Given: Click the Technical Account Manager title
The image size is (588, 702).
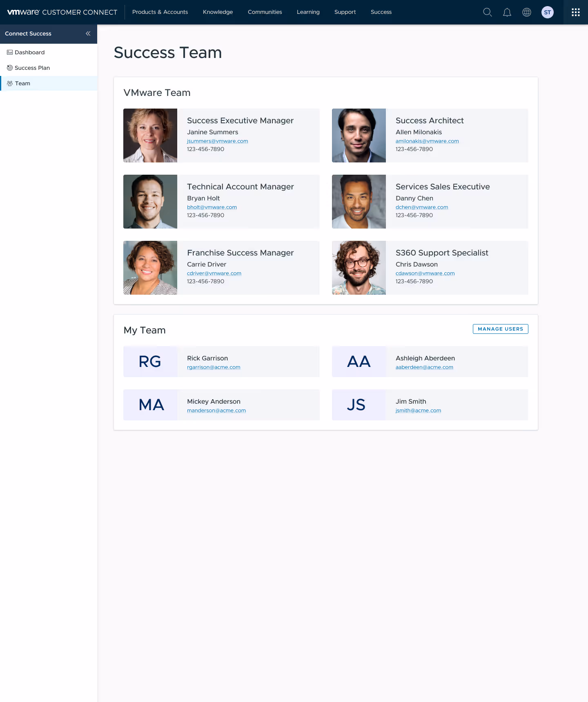Looking at the screenshot, I should coord(241,187).
